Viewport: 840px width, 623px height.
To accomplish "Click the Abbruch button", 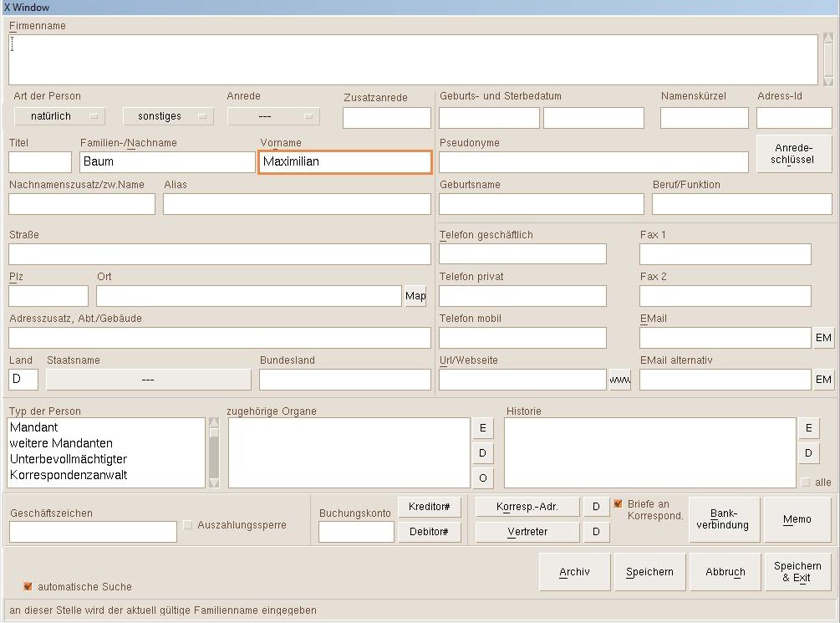I will pyautogui.click(x=725, y=572).
